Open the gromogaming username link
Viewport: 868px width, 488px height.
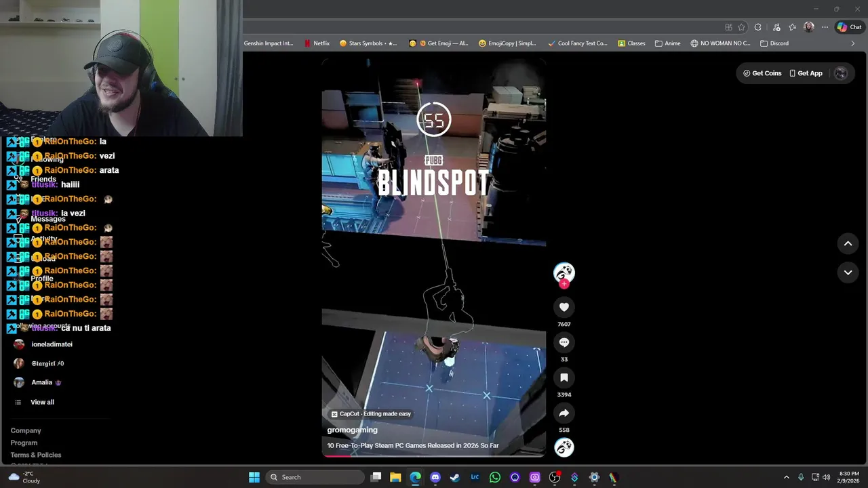[x=352, y=430]
